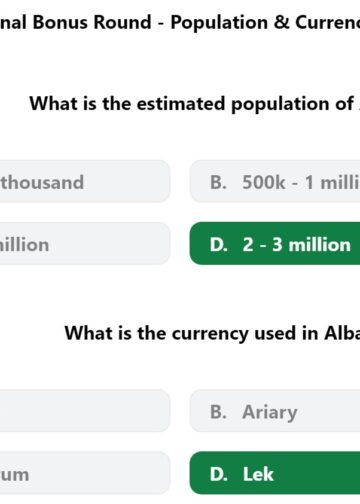Screen dimensions: 360x504
Task: Click the 'D.' letter beside Lek
Action: tap(219, 474)
